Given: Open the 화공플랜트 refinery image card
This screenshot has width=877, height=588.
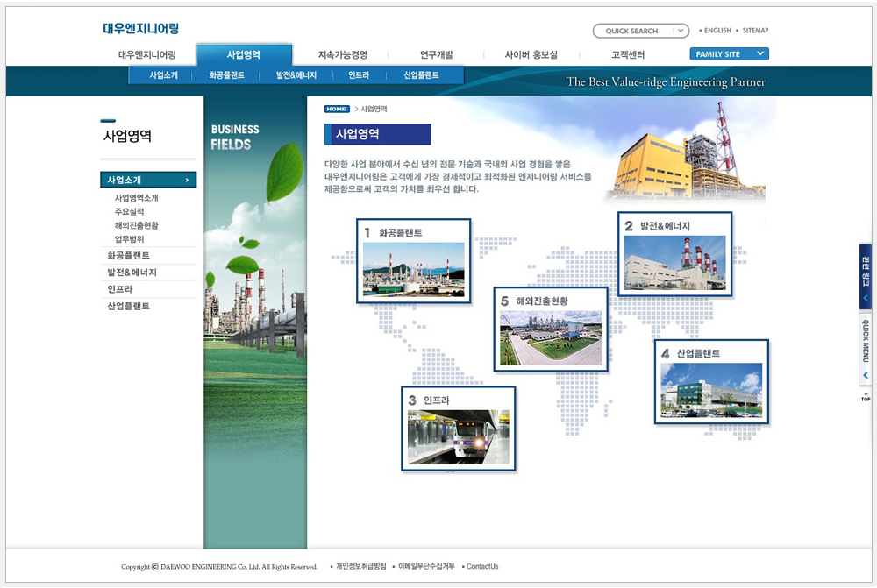Looking at the screenshot, I should (x=413, y=261).
